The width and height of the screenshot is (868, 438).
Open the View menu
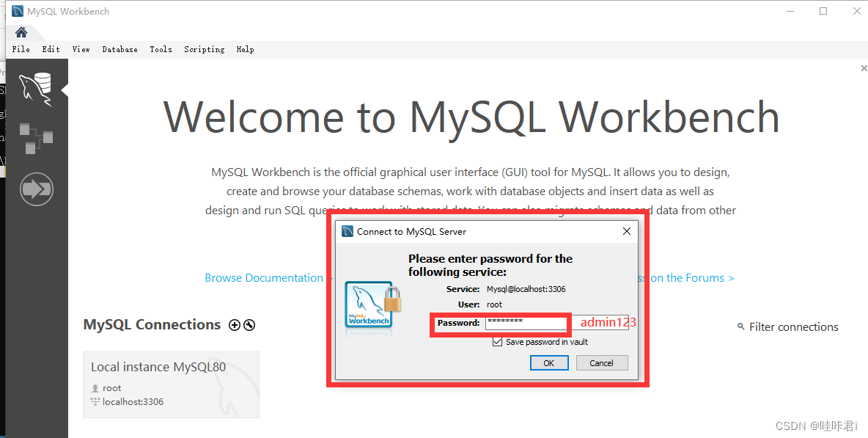[x=81, y=49]
